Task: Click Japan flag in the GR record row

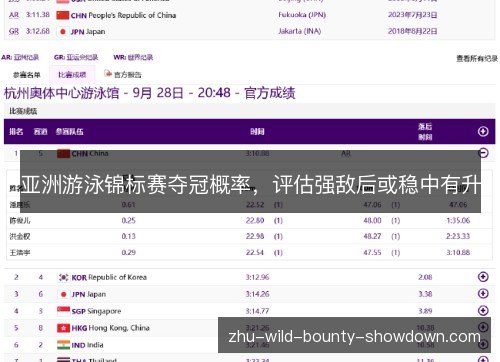Action: [x=63, y=32]
